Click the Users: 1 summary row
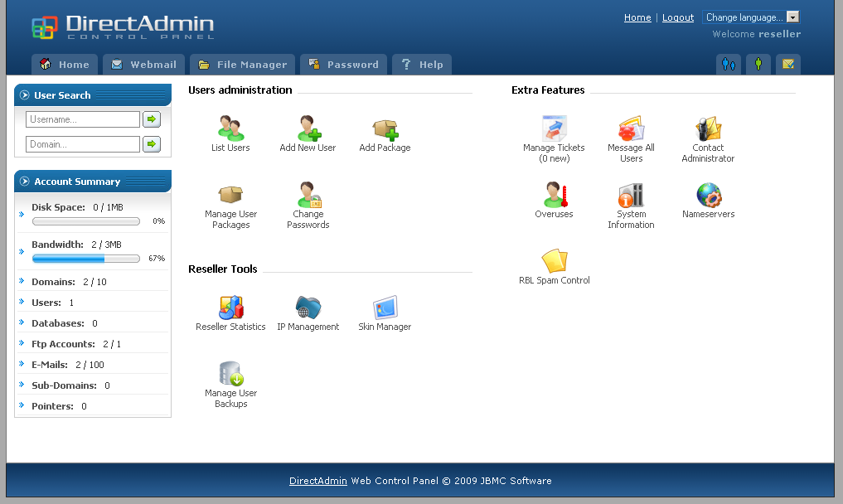 pyautogui.click(x=93, y=303)
